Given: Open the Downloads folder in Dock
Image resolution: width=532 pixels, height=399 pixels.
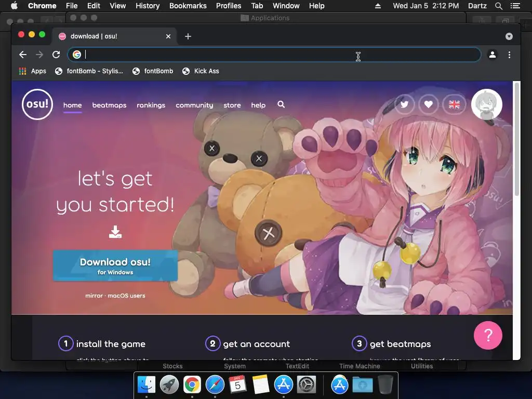Looking at the screenshot, I should 362,384.
